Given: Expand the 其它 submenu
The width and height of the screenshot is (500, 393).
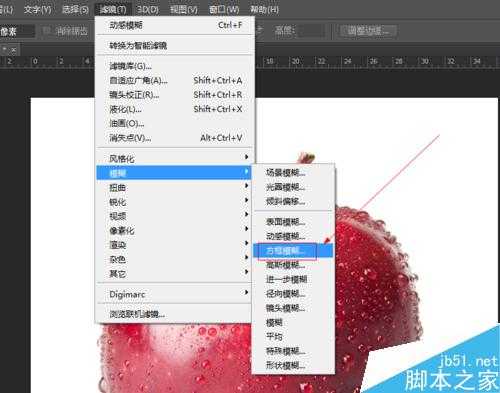Looking at the screenshot, I should [175, 274].
